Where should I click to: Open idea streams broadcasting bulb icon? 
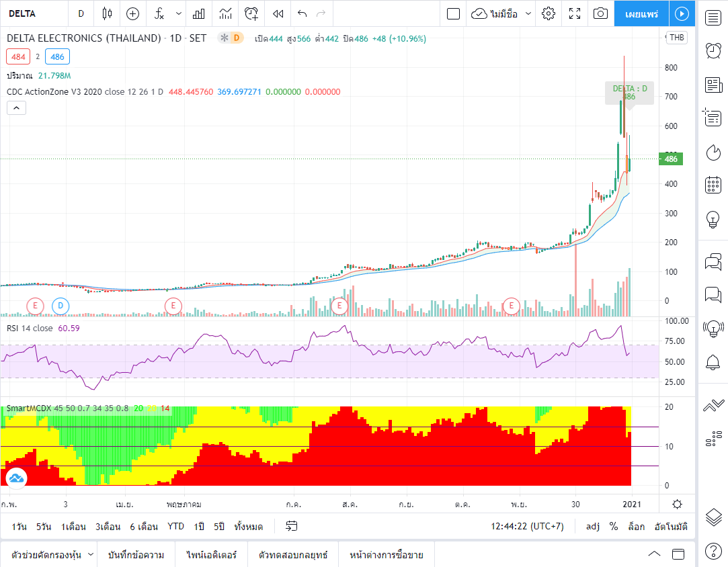[x=713, y=329]
